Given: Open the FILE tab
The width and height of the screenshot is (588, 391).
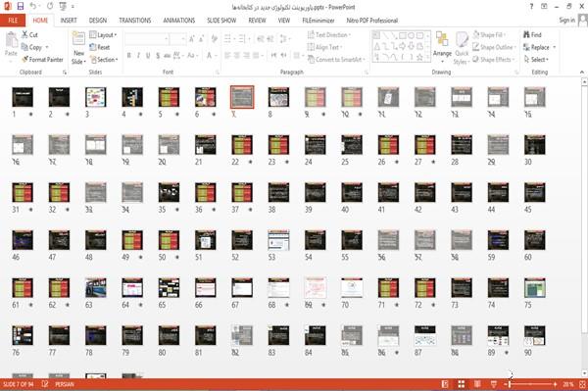Looking at the screenshot, I should (x=13, y=21).
